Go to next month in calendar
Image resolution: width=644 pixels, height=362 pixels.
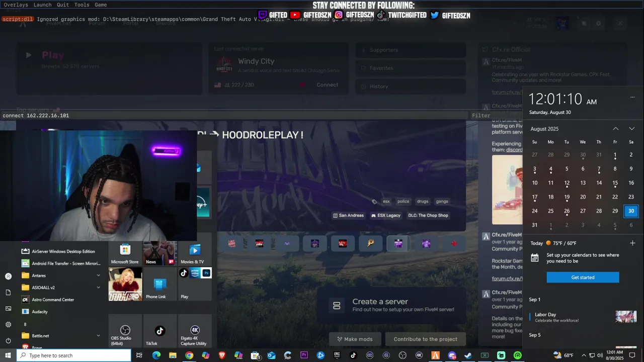point(631,129)
